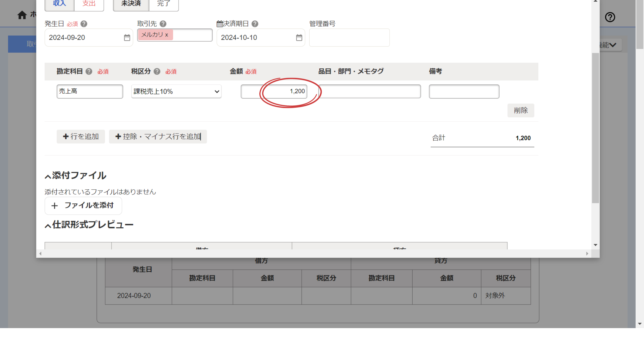This screenshot has height=362, width=644.
Task: Select the 未決済 status option
Action: coord(131,4)
